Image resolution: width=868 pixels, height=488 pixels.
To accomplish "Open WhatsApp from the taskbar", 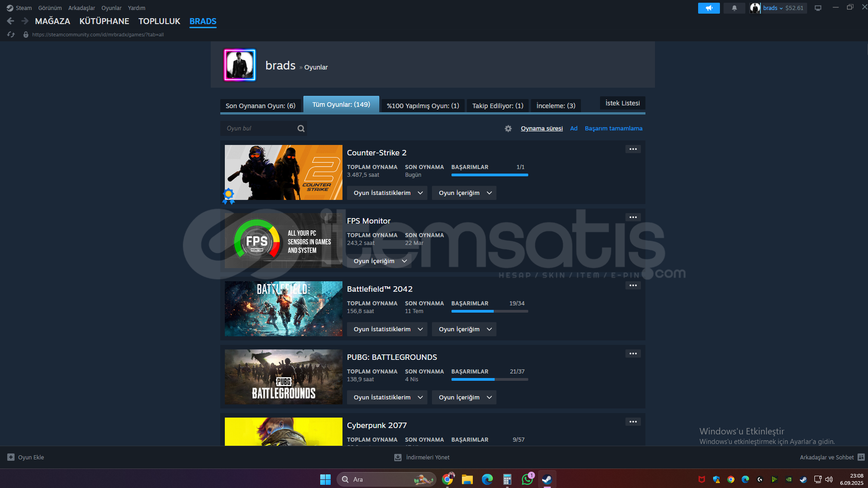I will coord(527,479).
